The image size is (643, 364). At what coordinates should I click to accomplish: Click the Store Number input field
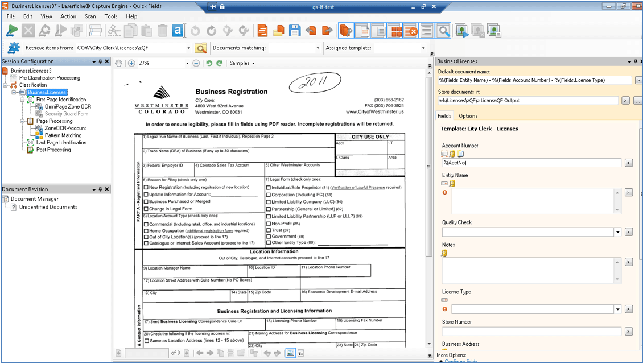pos(531,331)
